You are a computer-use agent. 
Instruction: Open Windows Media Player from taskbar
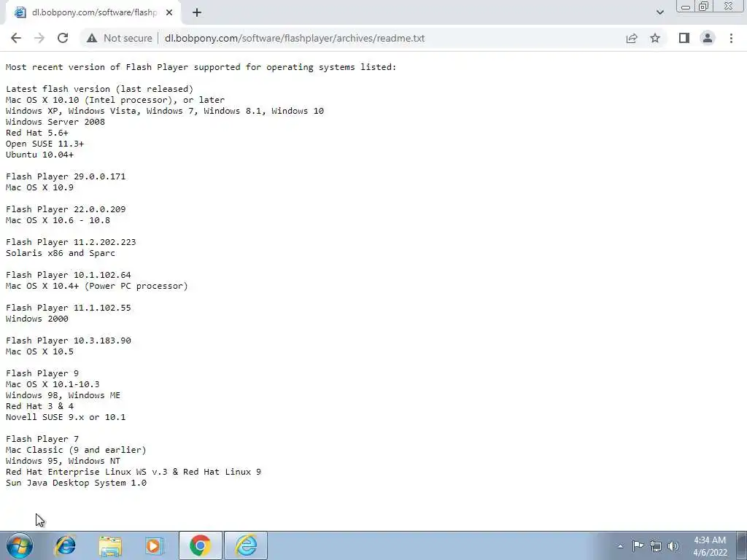click(x=154, y=545)
